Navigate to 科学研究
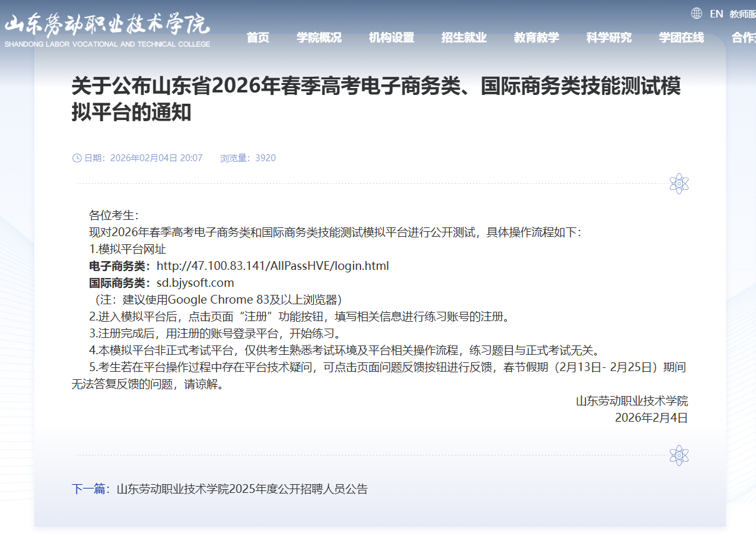Screen dimensions: 756x536 [609, 38]
